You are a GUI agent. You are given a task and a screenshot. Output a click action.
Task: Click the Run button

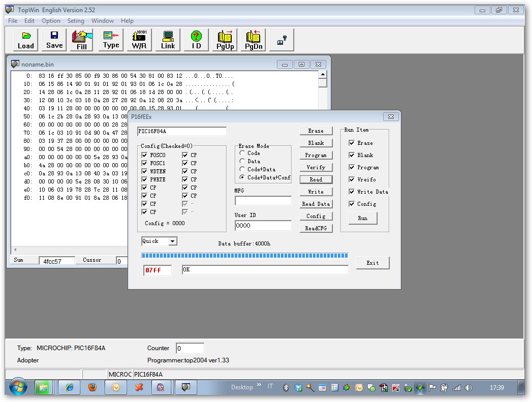pyautogui.click(x=363, y=219)
